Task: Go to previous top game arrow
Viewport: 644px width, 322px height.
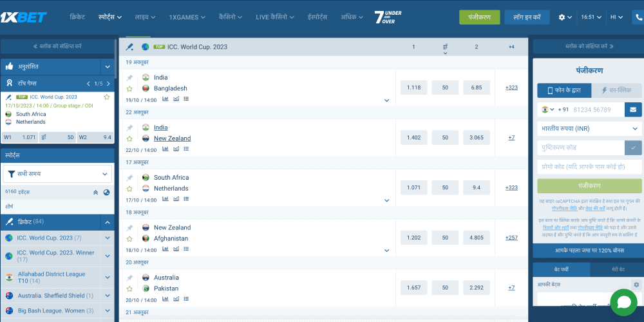Action: 88,84
